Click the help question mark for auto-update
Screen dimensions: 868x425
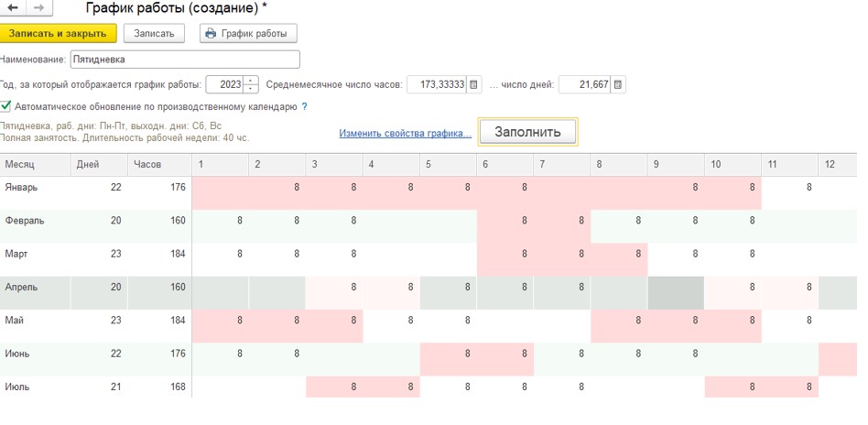pyautogui.click(x=305, y=106)
